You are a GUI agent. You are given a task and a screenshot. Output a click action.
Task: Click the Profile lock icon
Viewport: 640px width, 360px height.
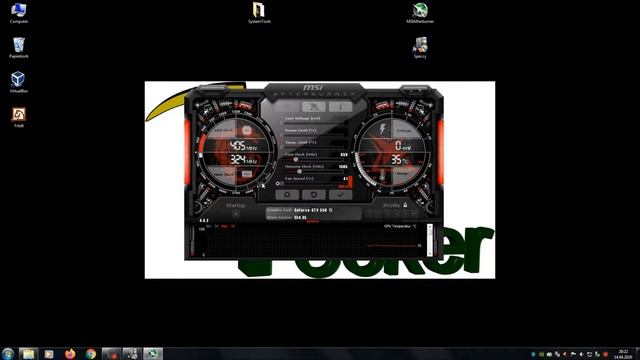(405, 205)
